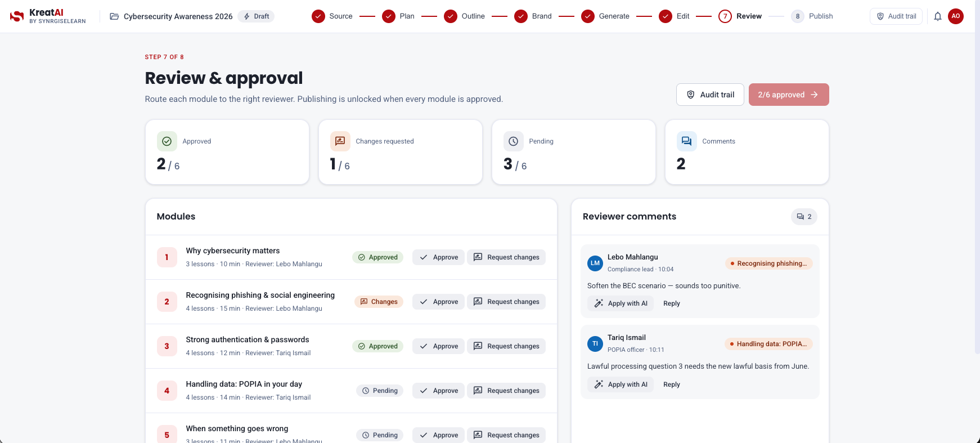Apply Lebo Mahlangu's comment with AI

pos(621,303)
